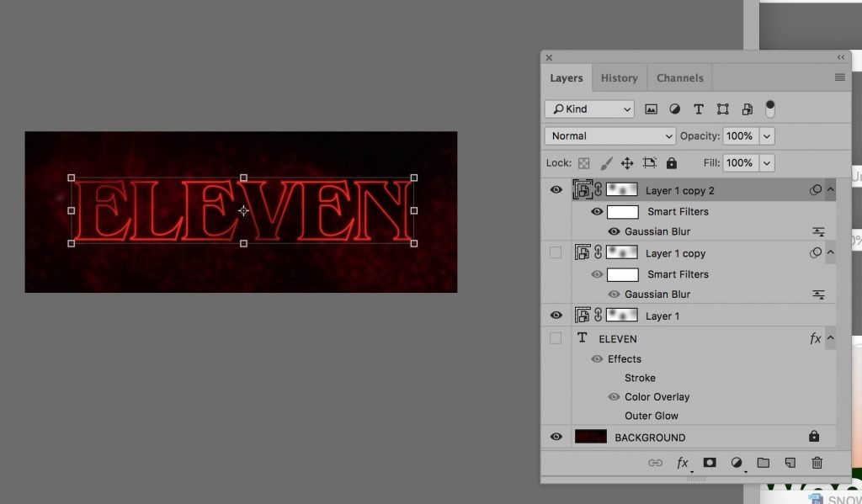Image resolution: width=862 pixels, height=504 pixels.
Task: Select the ELEVEN text layer name
Action: tap(618, 339)
